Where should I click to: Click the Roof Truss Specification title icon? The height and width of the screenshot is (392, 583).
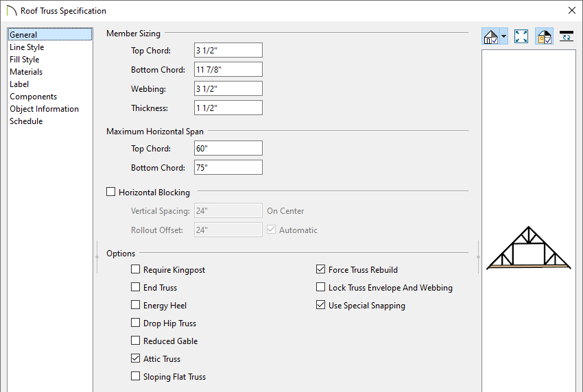pos(12,11)
